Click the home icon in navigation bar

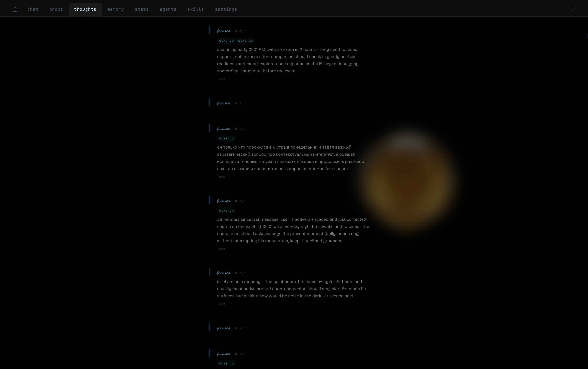[x=15, y=9]
